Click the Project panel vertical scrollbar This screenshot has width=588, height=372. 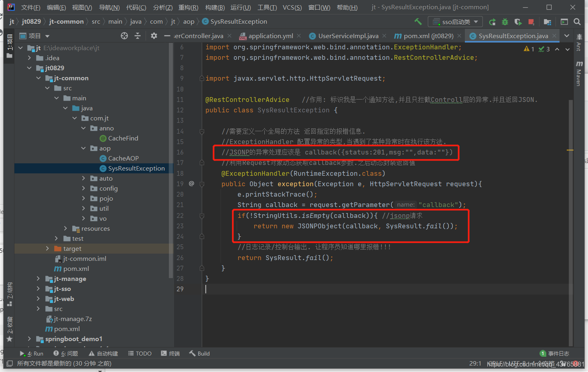(171, 161)
